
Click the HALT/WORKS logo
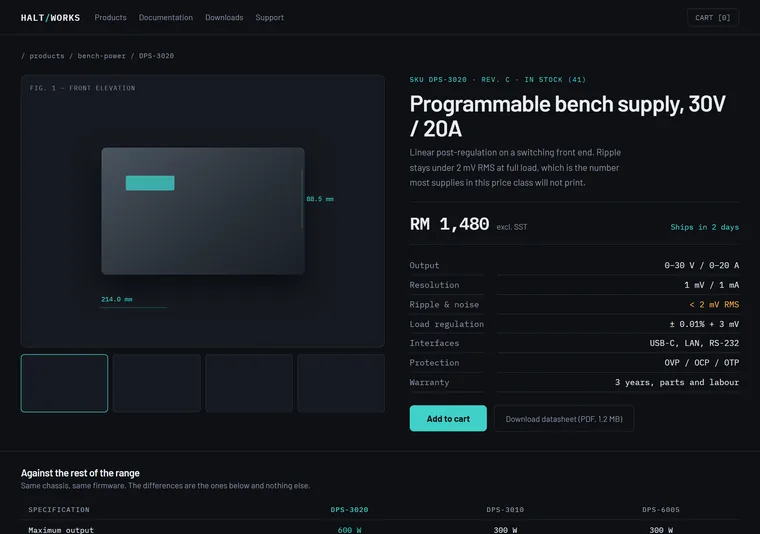click(50, 18)
